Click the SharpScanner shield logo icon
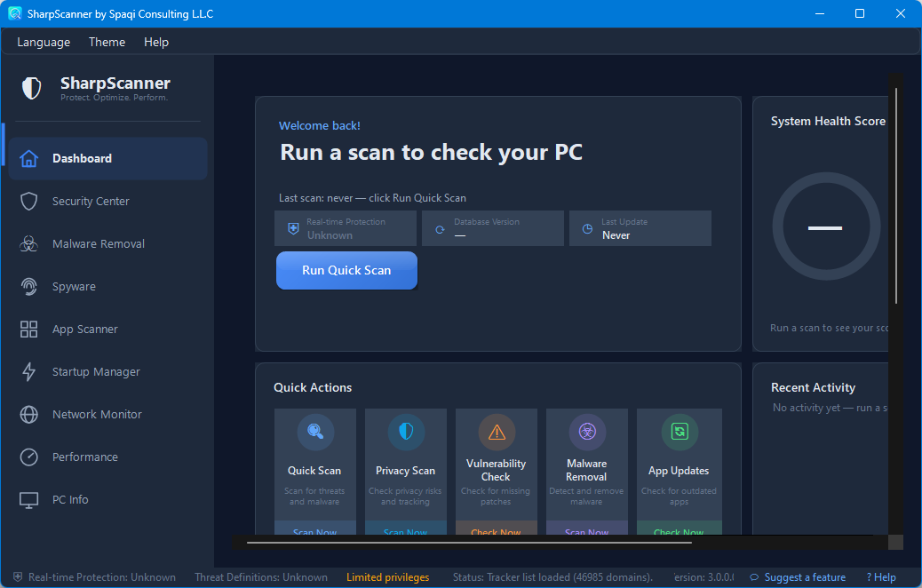This screenshot has height=588, width=922. (31, 88)
